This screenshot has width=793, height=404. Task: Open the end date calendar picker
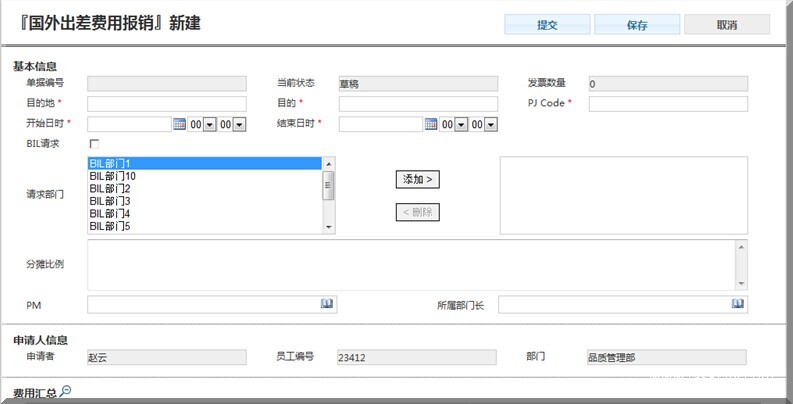coord(431,124)
